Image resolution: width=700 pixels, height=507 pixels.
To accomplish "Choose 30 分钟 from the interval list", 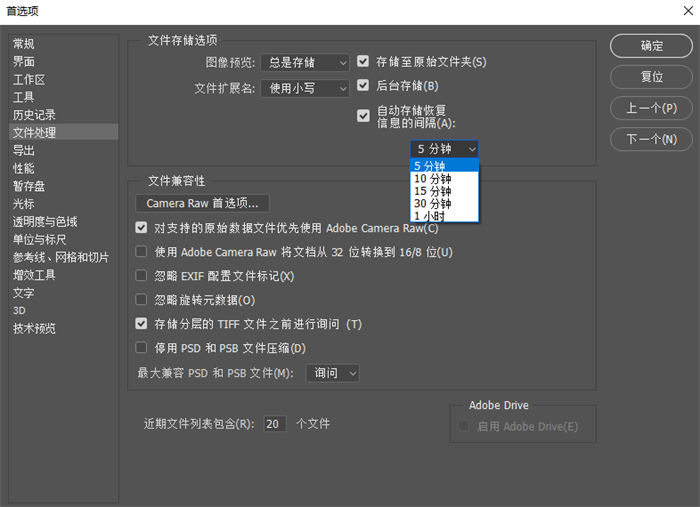I will [433, 203].
